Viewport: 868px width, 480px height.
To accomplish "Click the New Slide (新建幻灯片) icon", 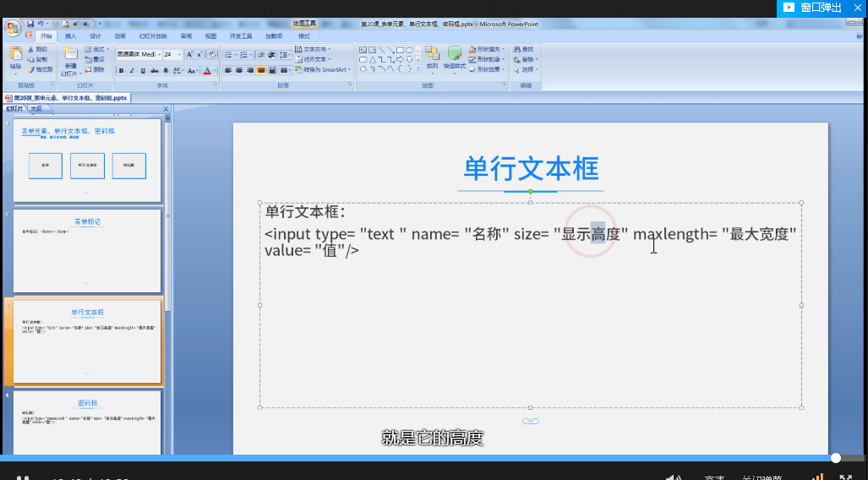I will tap(69, 54).
